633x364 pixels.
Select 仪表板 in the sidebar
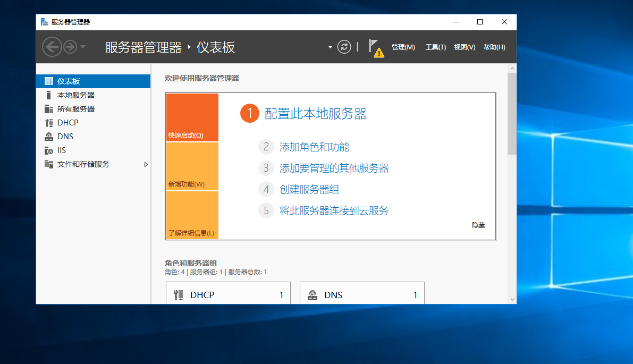pyautogui.click(x=93, y=81)
